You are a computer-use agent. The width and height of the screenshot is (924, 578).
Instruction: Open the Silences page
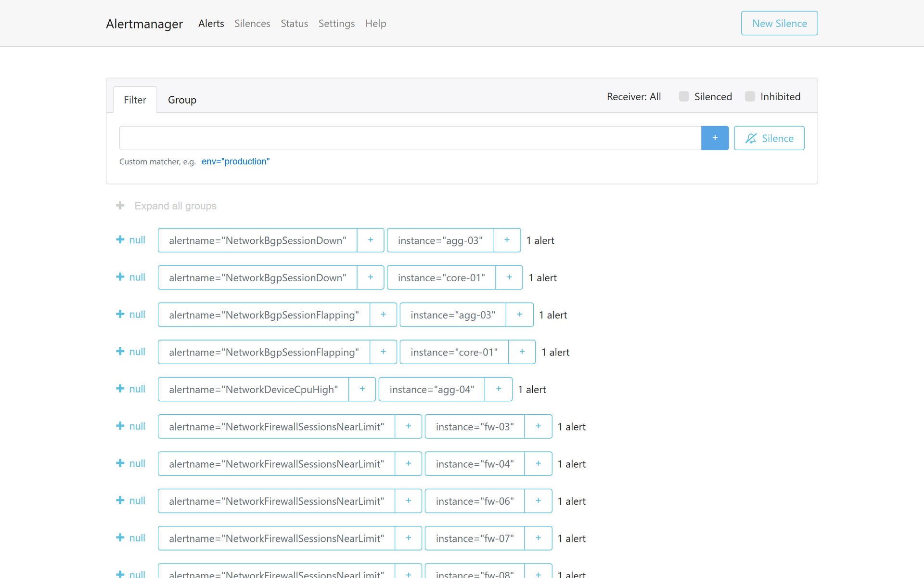coord(252,23)
